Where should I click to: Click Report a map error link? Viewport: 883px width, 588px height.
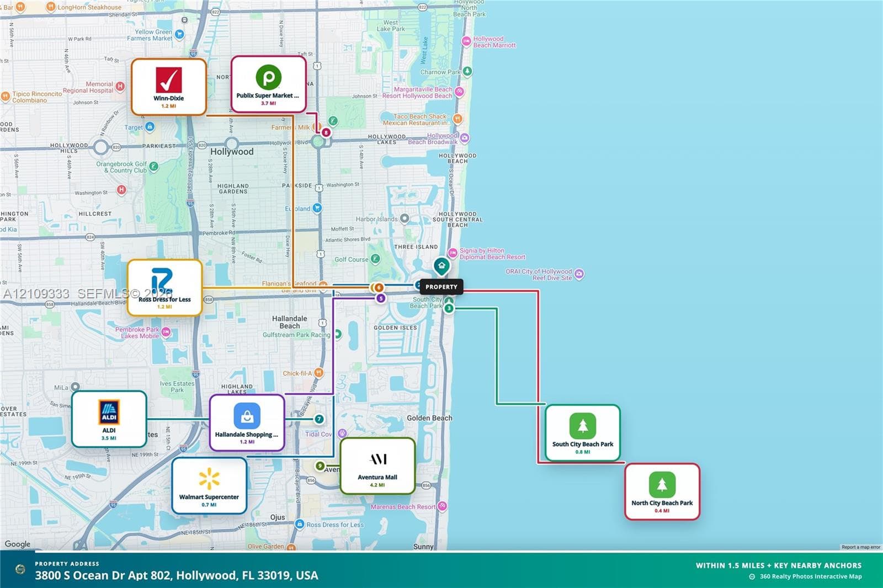[861, 547]
